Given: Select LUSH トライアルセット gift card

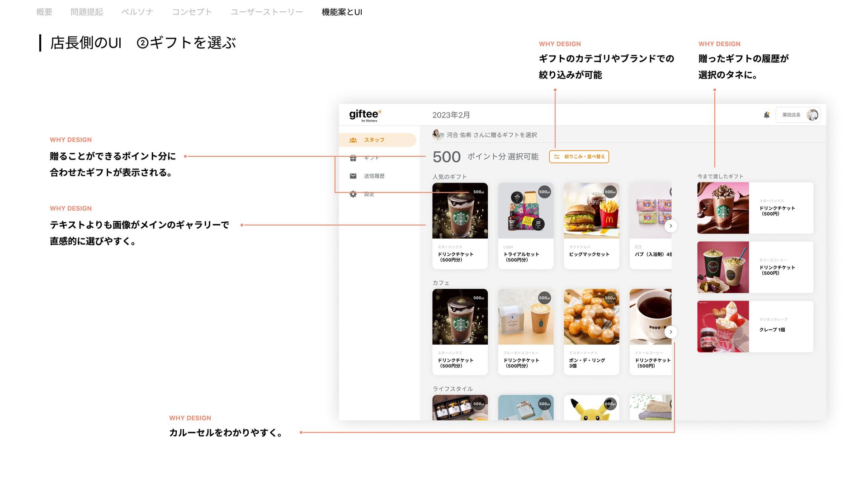Looking at the screenshot, I should click(526, 226).
